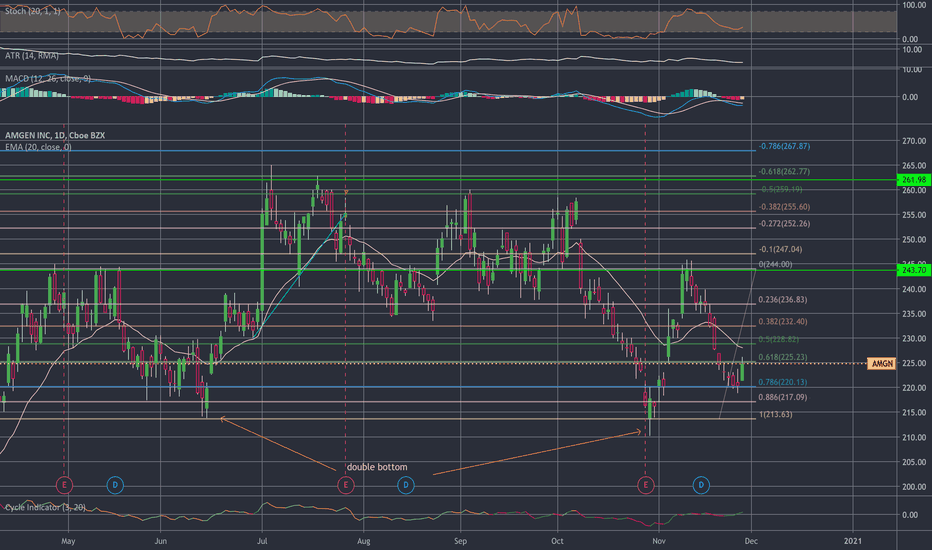Open the dividend D marker in mid-November
This screenshot has width=932, height=550.
[x=701, y=485]
